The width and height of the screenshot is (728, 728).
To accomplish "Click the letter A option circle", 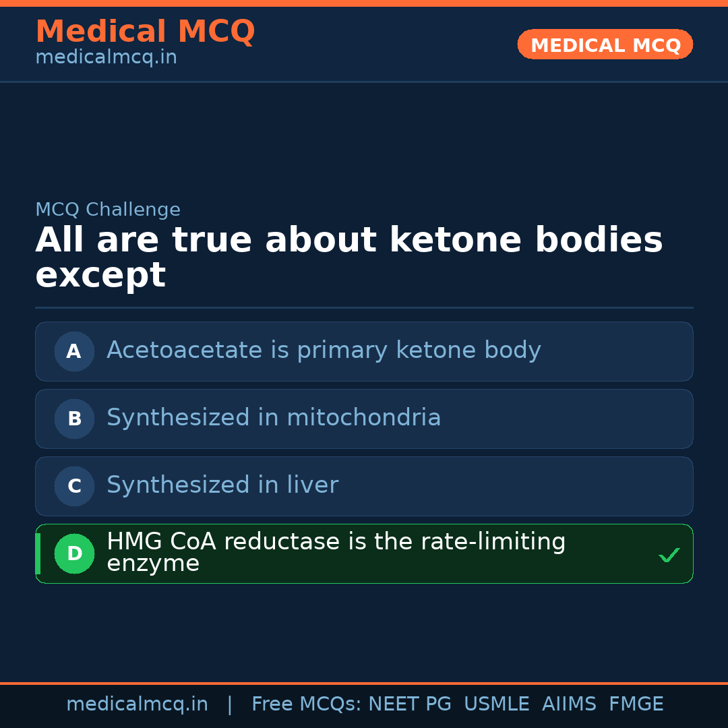I will [x=74, y=351].
